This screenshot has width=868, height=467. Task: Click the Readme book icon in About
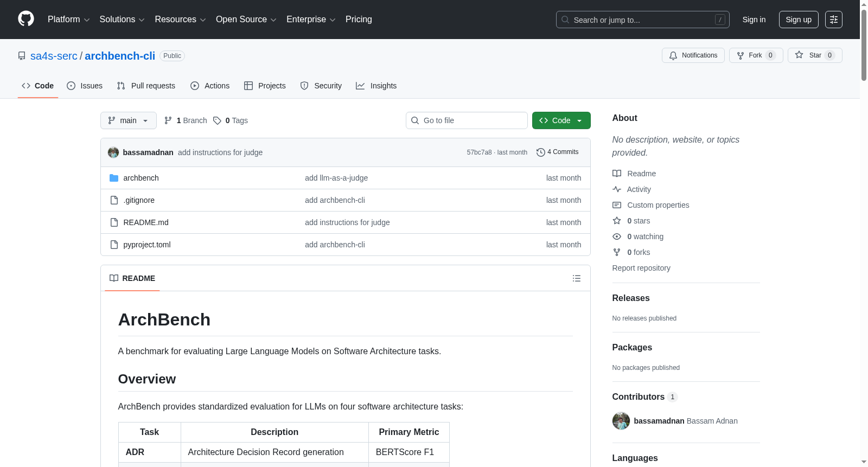[x=617, y=174]
